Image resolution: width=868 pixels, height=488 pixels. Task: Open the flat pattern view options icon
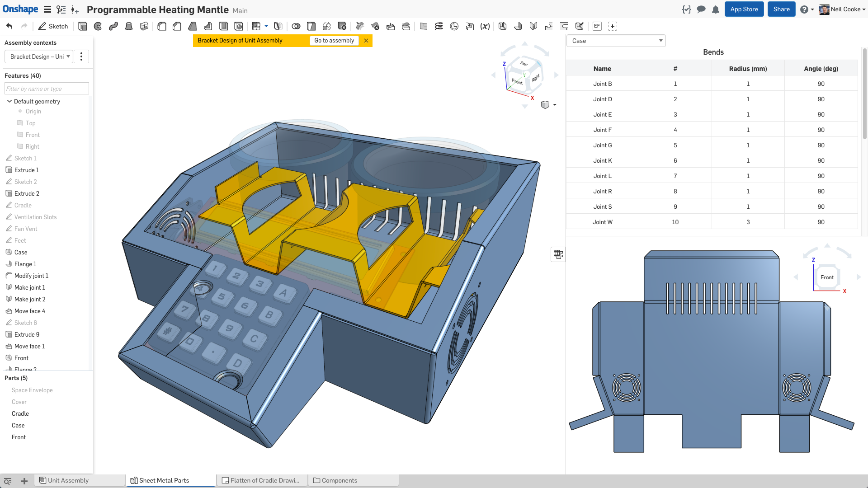(x=558, y=254)
